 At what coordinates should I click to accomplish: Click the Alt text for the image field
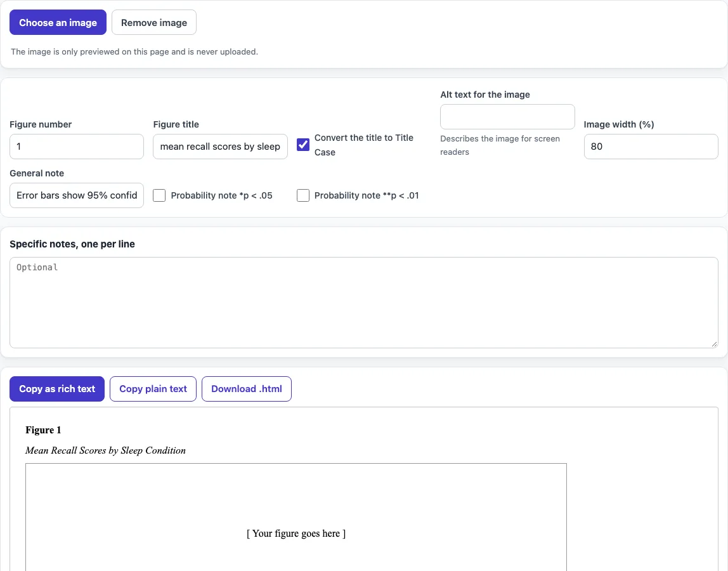pyautogui.click(x=507, y=117)
